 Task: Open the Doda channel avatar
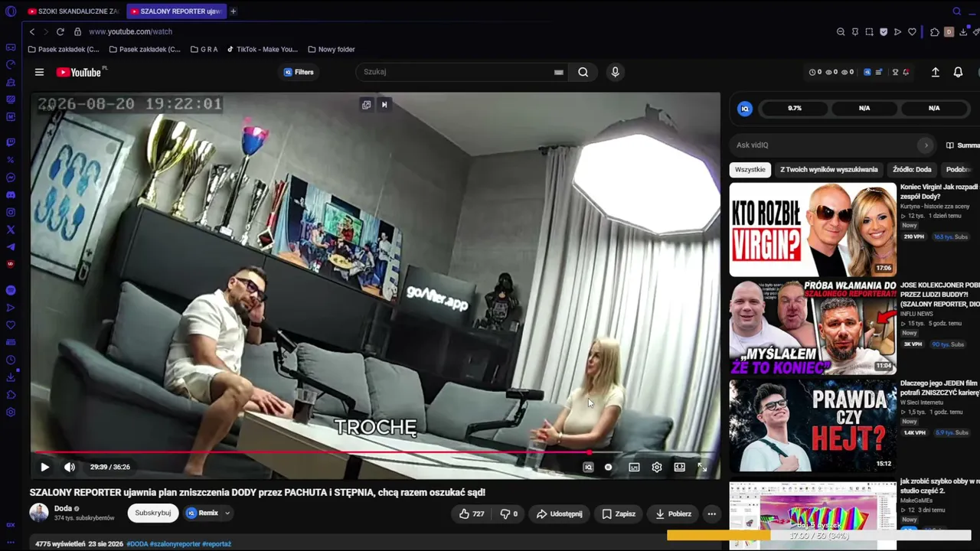pos(39,513)
